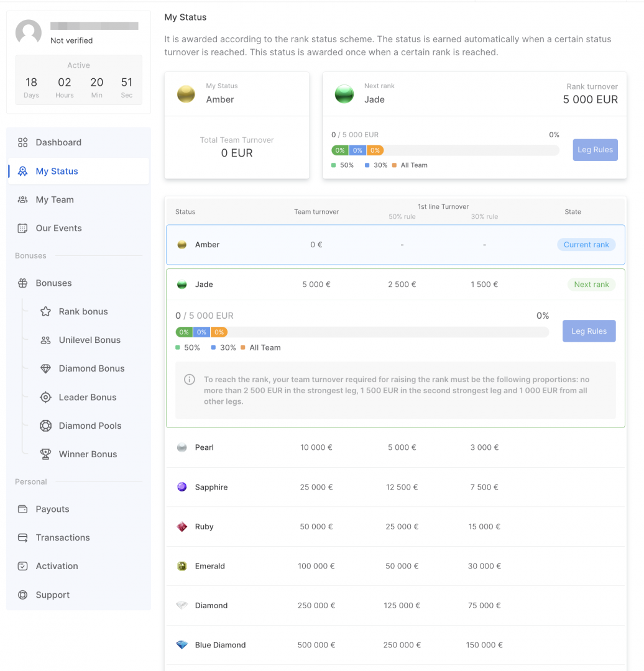Click the Diamond Bonus gem icon
The image size is (644, 671).
45,368
